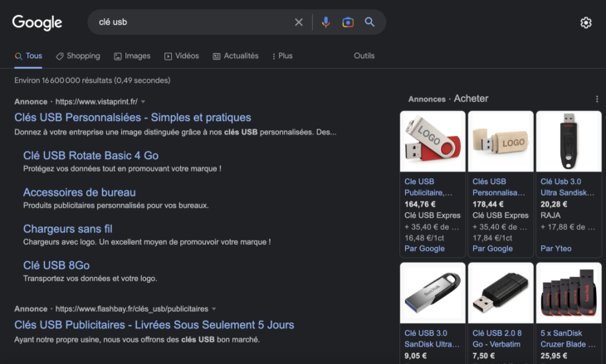Open Clés USB Personnalisées - Simples et pratiques link
Screen dimensions: 606x364
coord(133,118)
